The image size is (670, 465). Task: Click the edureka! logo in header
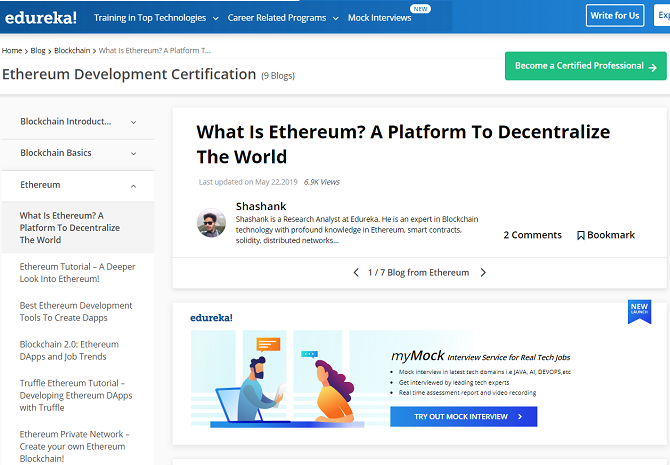click(41, 18)
